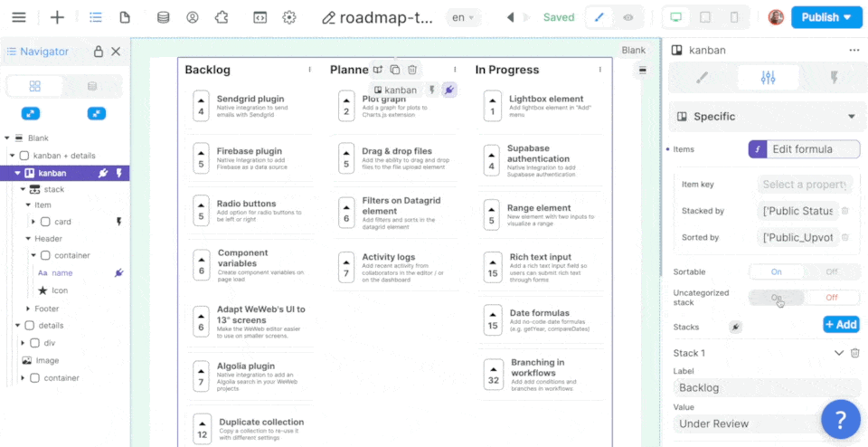
Task: Lock the Navigator panel
Action: point(99,52)
